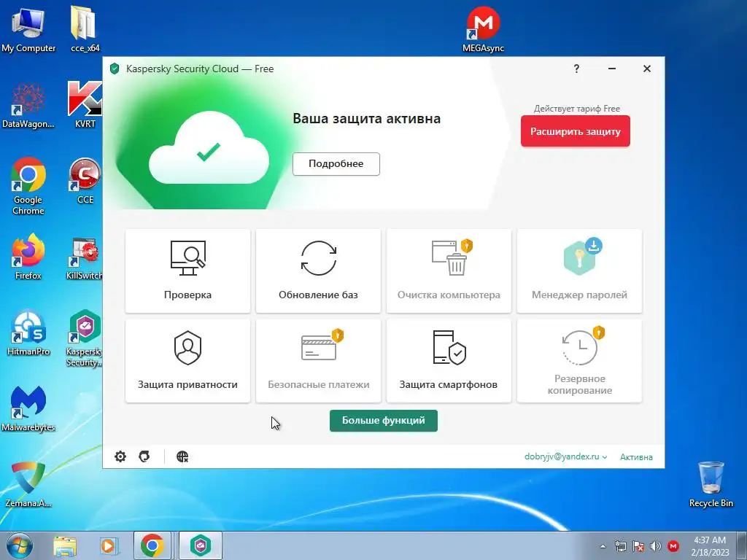
Task: Select Kaspersky Security desktop shortcut
Action: click(85, 338)
